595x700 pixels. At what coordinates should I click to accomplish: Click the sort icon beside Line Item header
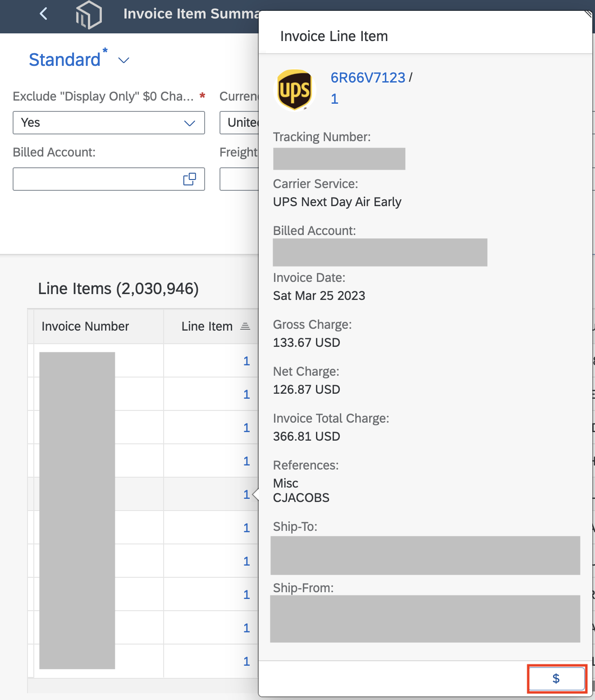click(245, 326)
